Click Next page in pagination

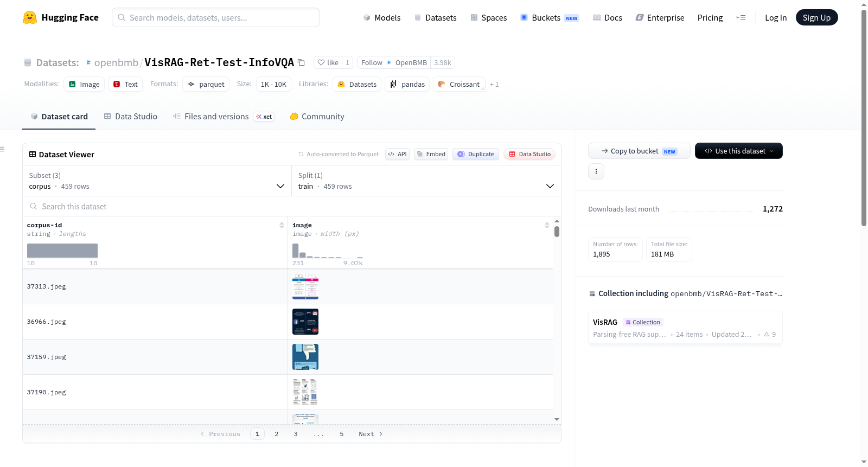(x=371, y=434)
